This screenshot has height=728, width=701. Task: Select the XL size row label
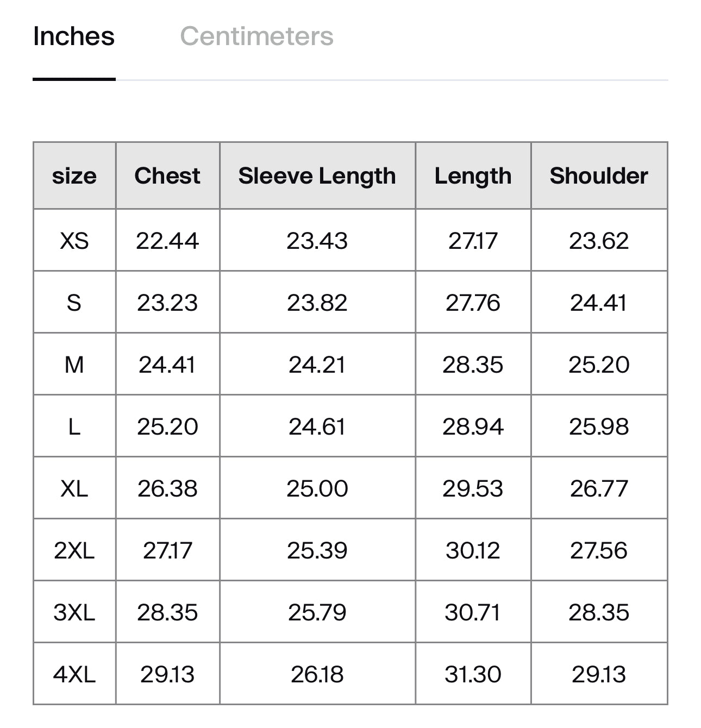click(74, 488)
